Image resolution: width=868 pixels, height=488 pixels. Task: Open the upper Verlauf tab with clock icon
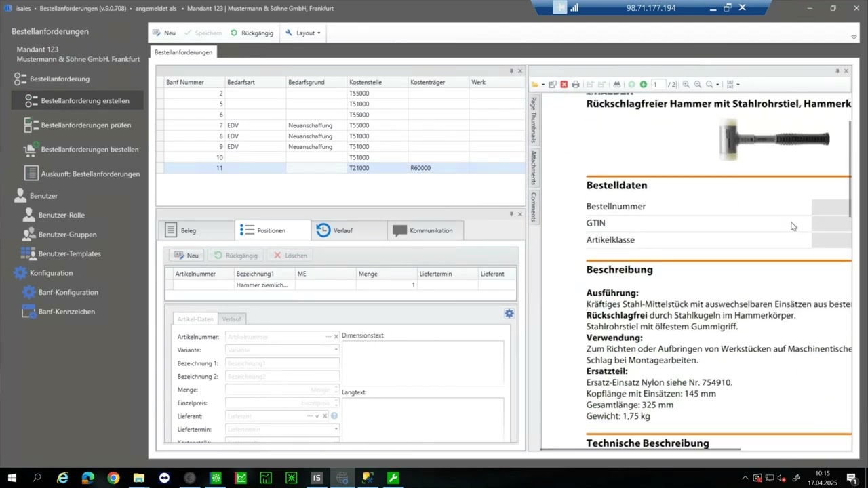349,230
